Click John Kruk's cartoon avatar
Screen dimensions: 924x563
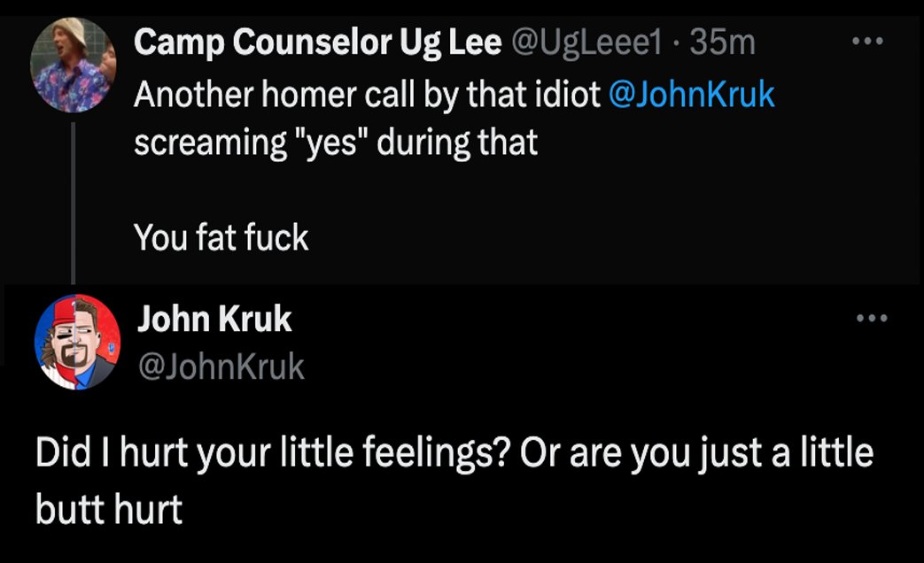(77, 343)
